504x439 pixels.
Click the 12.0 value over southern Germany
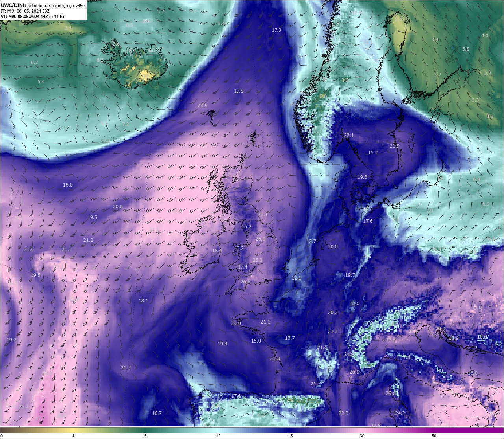tap(354, 304)
